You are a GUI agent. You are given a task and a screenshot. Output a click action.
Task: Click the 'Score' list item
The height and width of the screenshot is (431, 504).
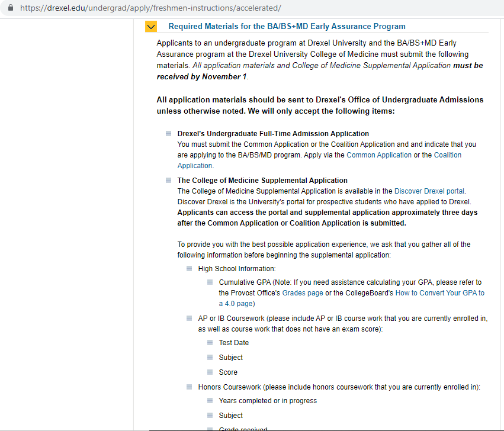coord(228,372)
